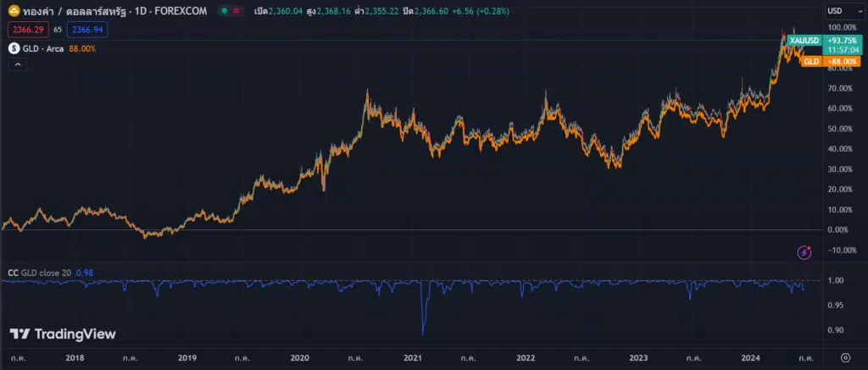Click the 2024 label on time axis
The height and width of the screenshot is (370, 868).
point(751,358)
